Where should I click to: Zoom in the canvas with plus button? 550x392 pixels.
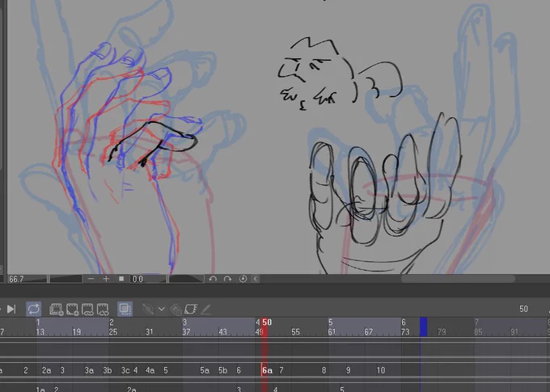(x=106, y=279)
